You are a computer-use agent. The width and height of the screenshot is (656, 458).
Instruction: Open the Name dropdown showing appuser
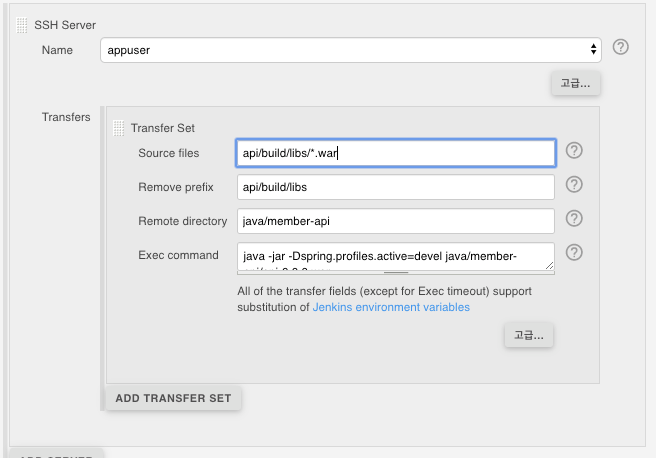[x=351, y=50]
